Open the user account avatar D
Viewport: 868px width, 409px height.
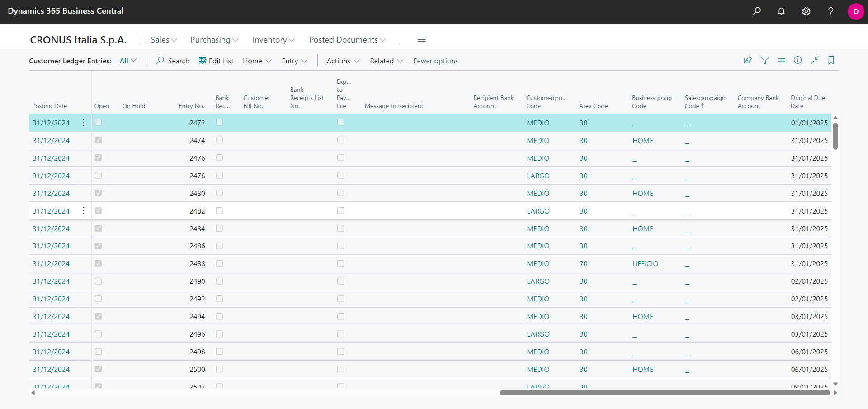(856, 12)
